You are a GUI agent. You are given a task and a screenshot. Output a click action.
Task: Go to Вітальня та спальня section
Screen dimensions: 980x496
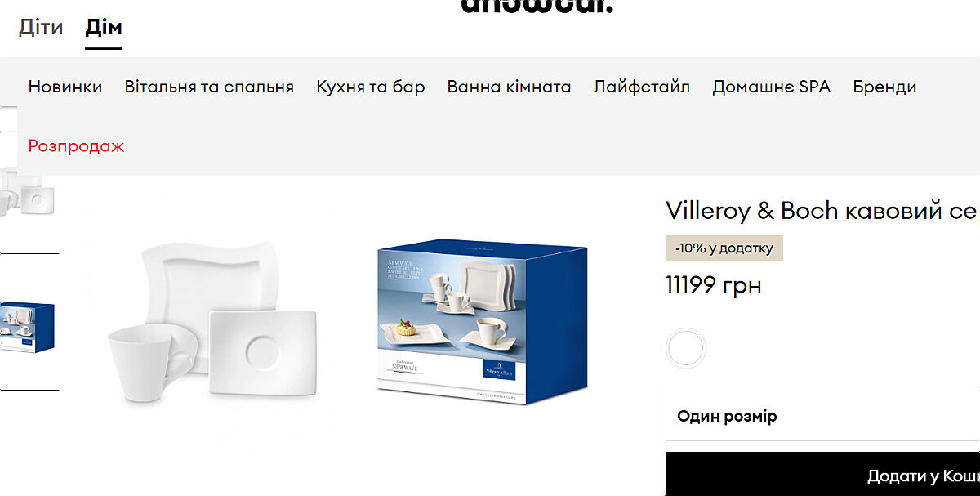coord(209,87)
